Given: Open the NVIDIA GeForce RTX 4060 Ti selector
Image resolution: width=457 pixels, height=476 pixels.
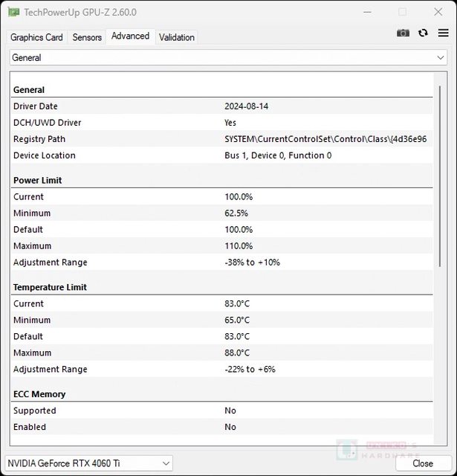Looking at the screenshot, I should coord(88,463).
